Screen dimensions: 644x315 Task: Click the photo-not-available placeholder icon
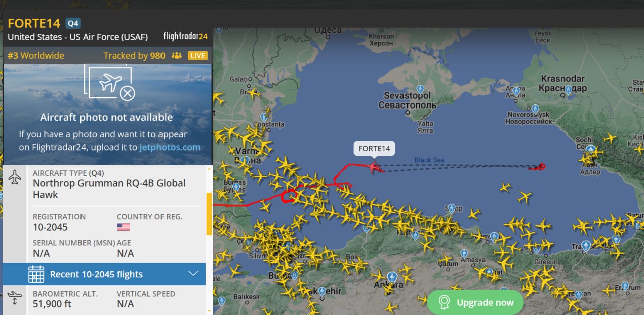coord(110,83)
